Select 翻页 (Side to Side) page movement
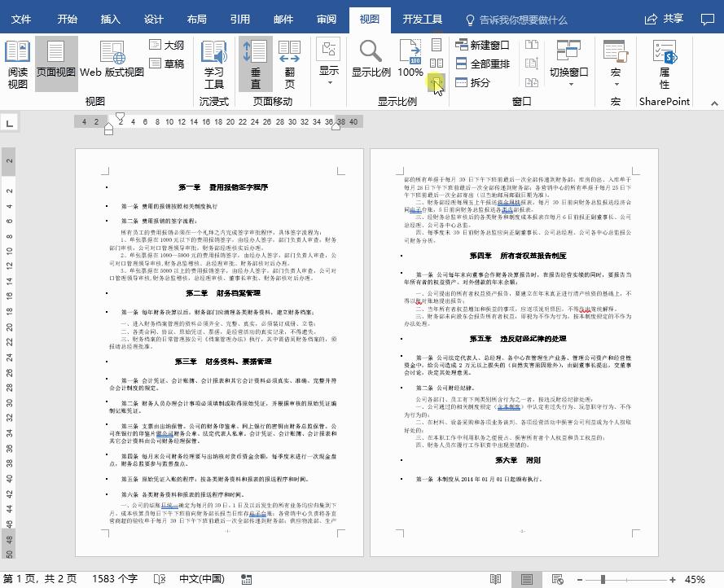This screenshot has height=588, width=724. click(289, 61)
